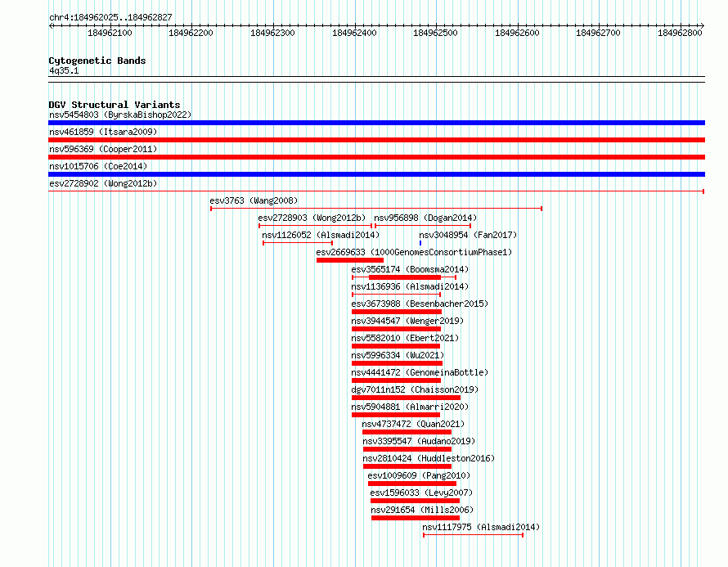Click ruler position 184962600
728x567 pixels.
[x=517, y=33]
